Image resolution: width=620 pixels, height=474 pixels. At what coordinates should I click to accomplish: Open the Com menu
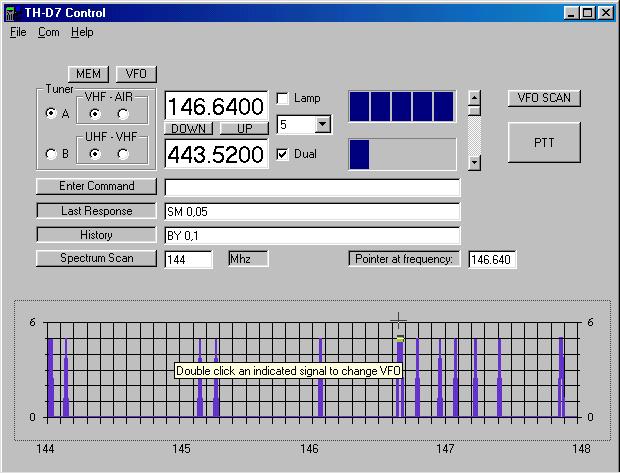coord(49,32)
